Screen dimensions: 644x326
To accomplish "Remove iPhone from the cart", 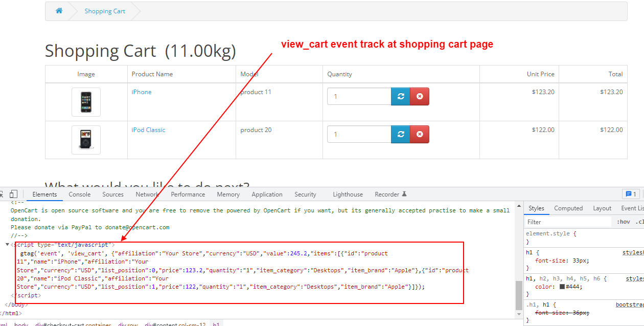I will click(x=420, y=96).
